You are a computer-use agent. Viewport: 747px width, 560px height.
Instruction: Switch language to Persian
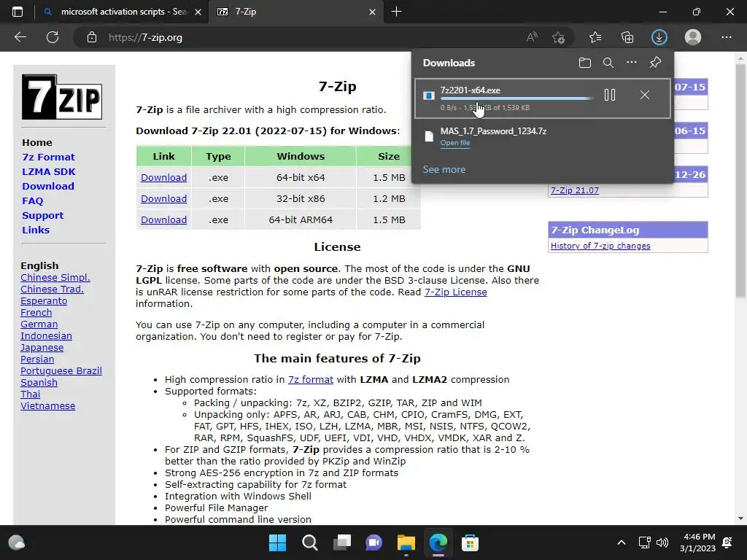37,359
